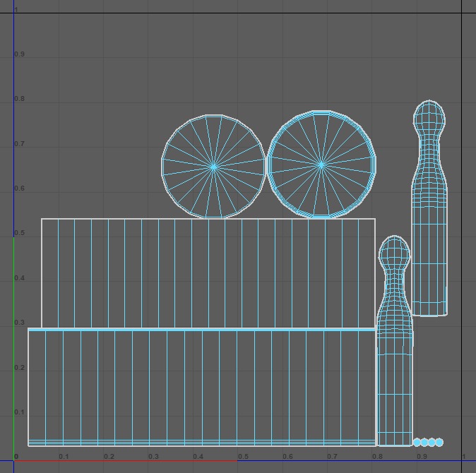Click the 1 label at the vertical axis top

[16, 10]
